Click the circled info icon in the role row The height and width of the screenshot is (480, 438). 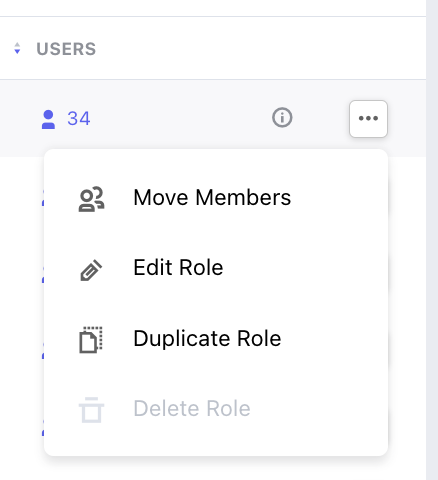(282, 118)
